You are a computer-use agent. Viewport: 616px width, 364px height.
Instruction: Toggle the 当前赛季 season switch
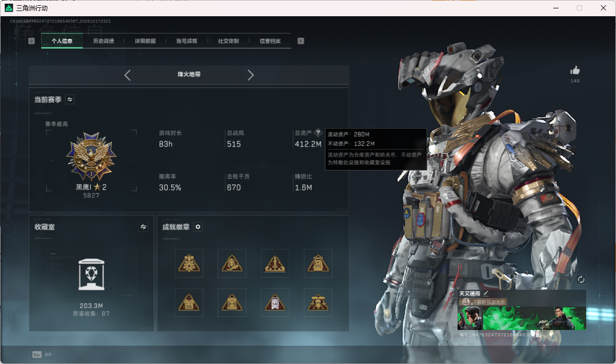click(x=70, y=99)
